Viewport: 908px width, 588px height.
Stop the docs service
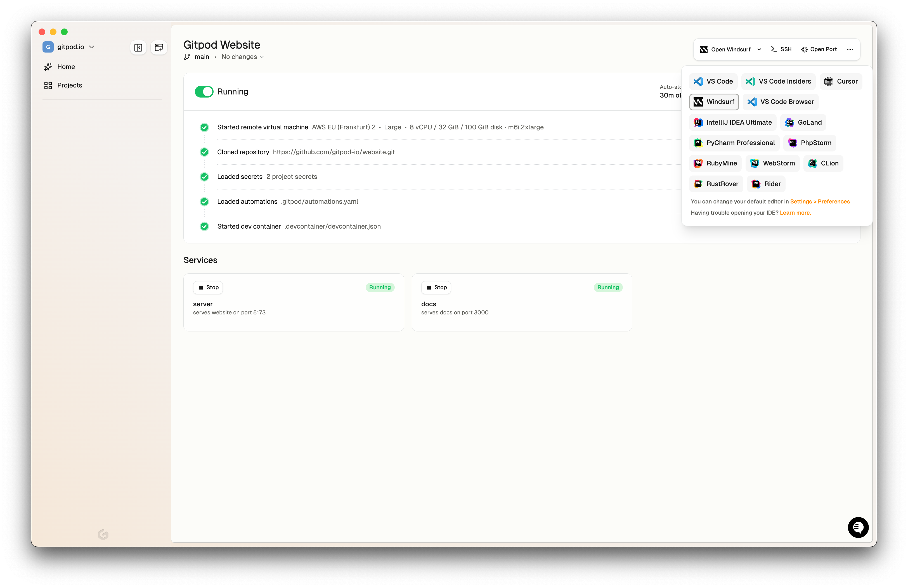click(x=436, y=288)
